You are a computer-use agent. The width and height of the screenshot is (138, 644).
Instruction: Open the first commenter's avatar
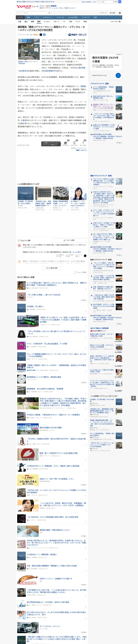tap(19, 245)
